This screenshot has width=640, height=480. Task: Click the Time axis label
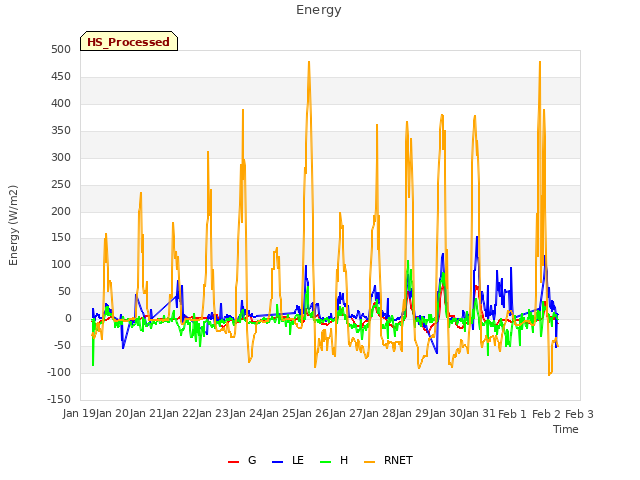point(566,429)
